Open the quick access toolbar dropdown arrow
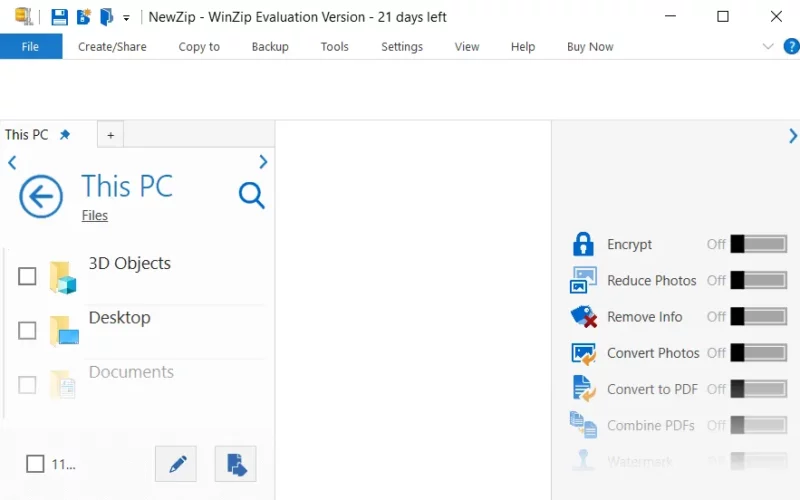 point(126,18)
